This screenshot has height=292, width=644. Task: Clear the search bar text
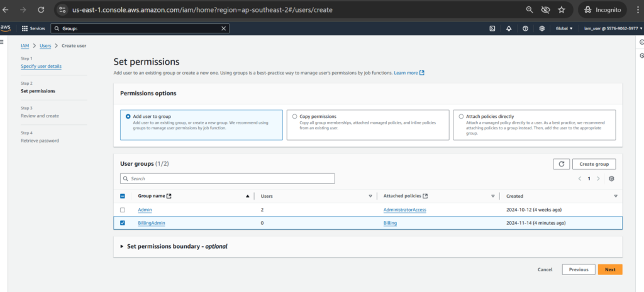tap(223, 28)
